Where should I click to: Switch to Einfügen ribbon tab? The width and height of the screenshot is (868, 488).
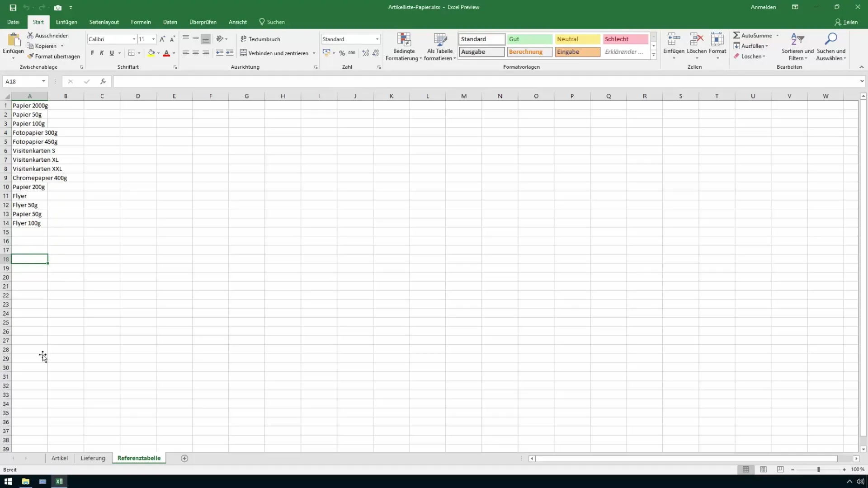click(66, 22)
